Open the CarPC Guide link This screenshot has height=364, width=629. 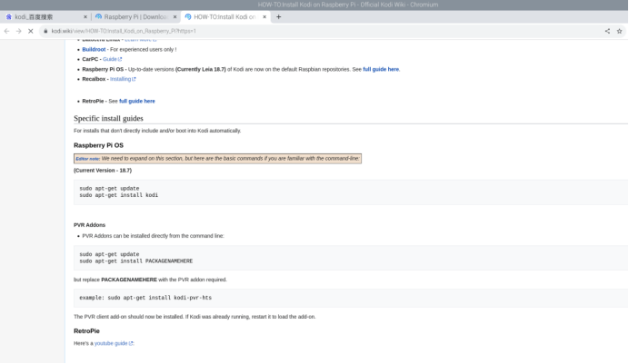pos(112,59)
